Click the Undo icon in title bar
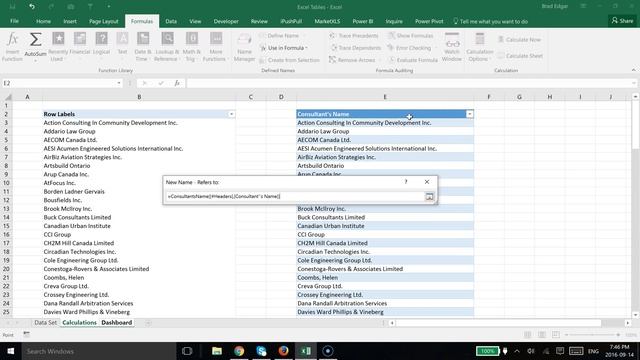 (x=32, y=7)
